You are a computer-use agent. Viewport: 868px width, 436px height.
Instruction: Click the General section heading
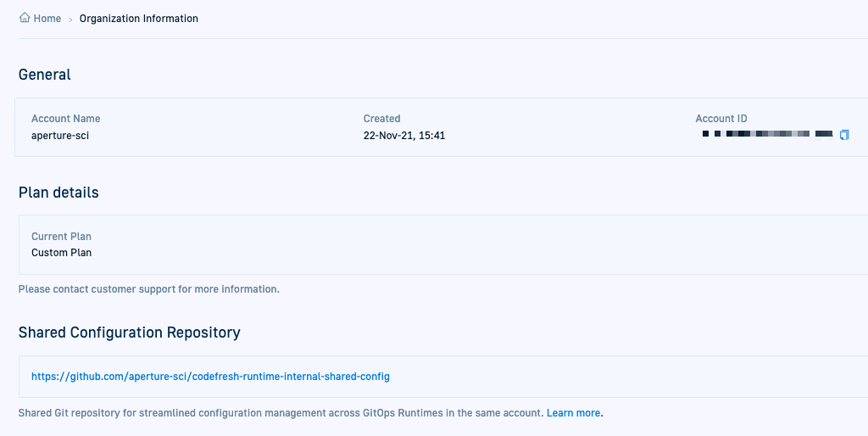pos(45,75)
